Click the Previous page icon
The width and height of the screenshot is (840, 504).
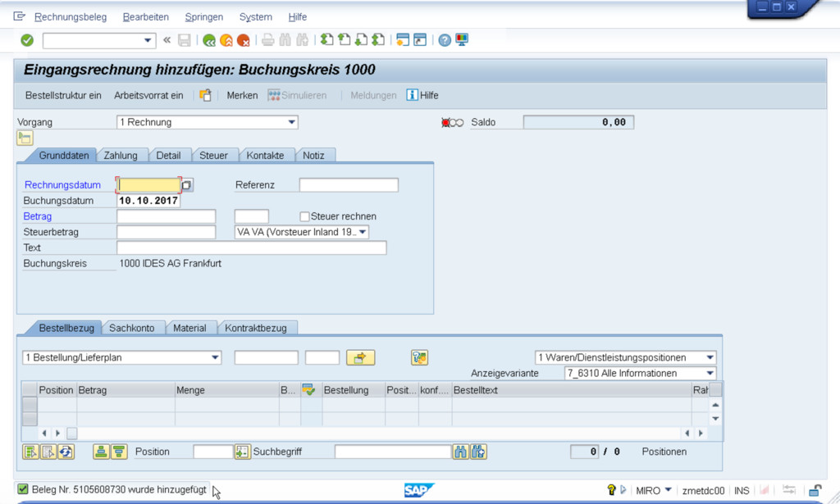point(344,39)
